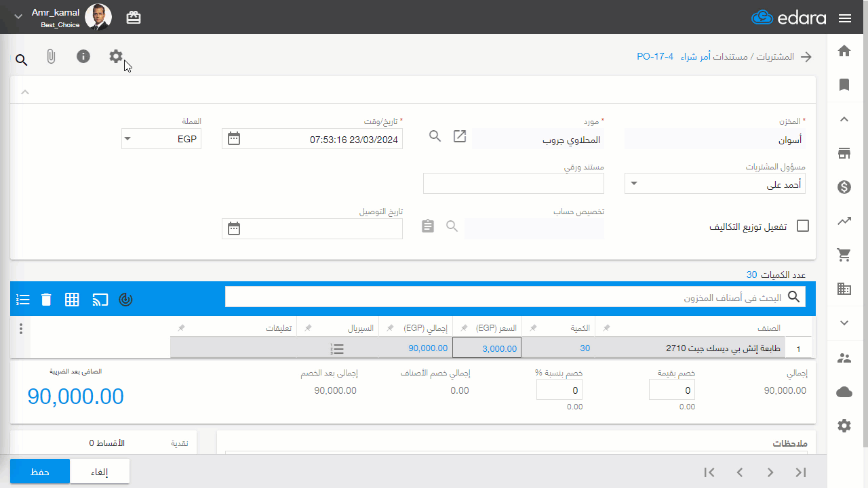Click the edara logo

[789, 18]
